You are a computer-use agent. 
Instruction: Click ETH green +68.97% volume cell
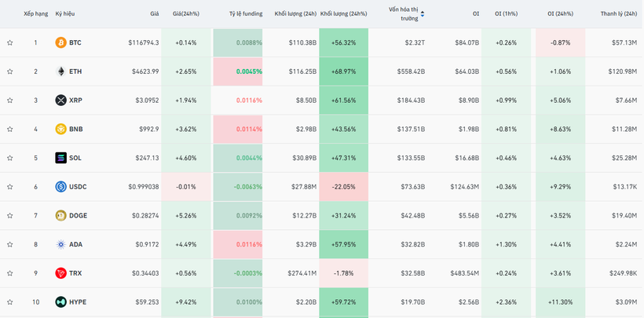(343, 71)
